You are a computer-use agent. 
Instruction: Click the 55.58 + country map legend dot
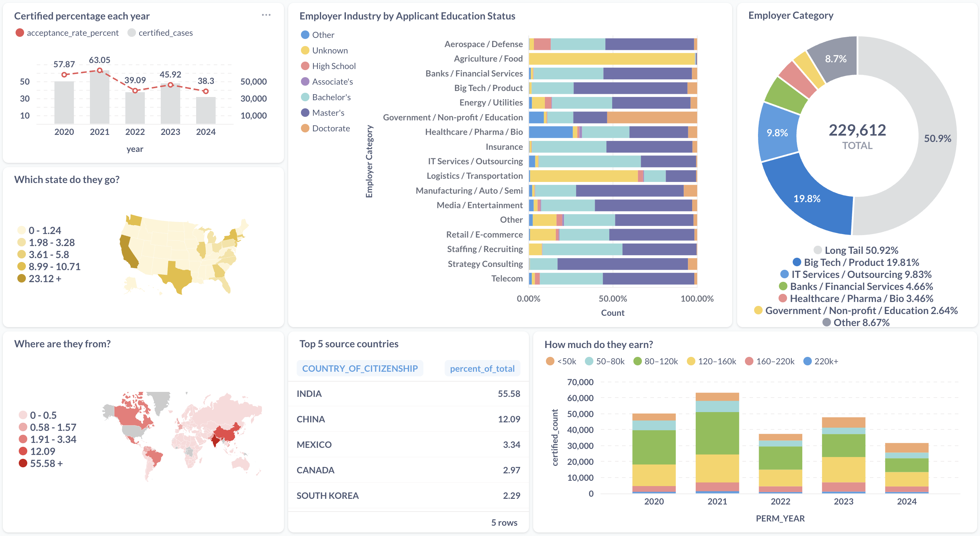tap(23, 463)
